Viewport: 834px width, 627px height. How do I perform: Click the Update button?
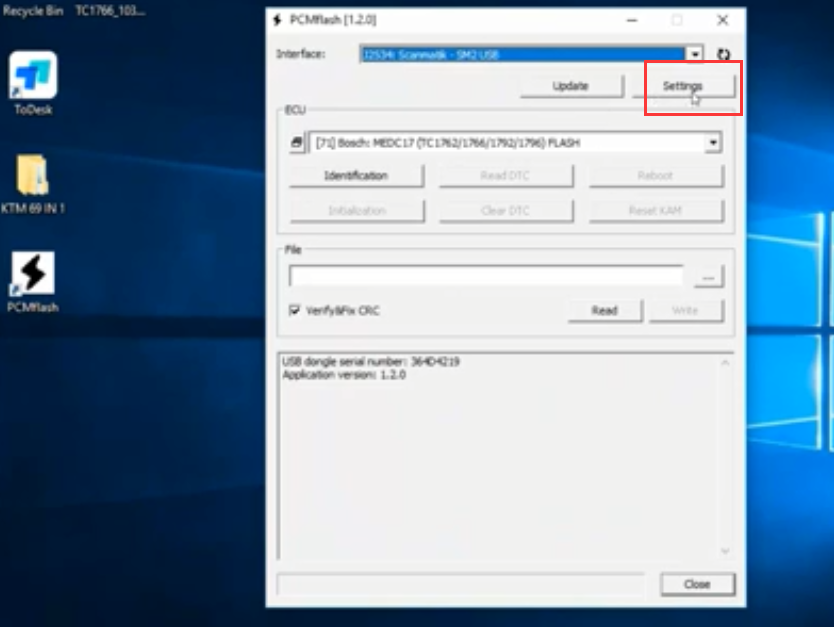coord(571,86)
